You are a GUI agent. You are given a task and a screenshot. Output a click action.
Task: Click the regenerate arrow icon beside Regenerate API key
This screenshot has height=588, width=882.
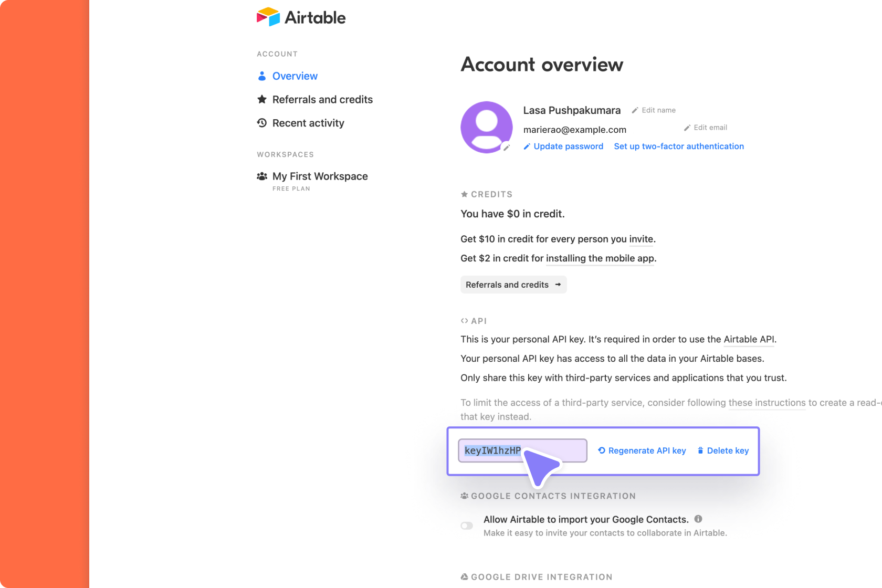pos(601,450)
